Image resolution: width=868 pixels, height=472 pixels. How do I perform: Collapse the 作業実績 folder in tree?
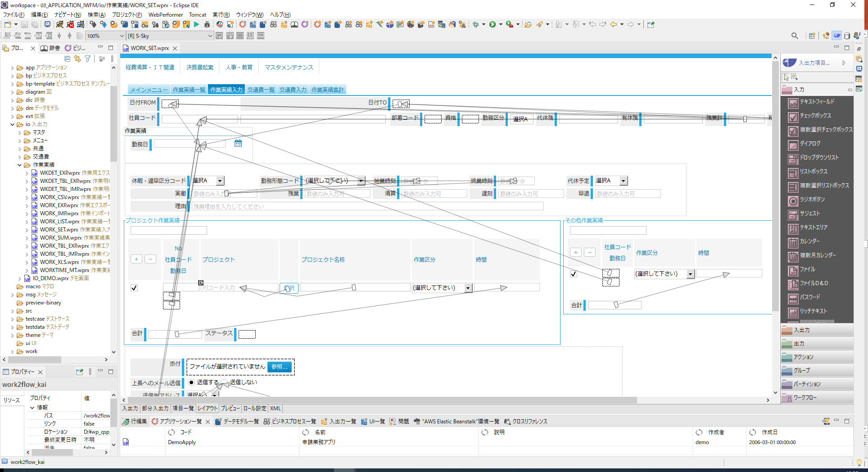pos(20,165)
